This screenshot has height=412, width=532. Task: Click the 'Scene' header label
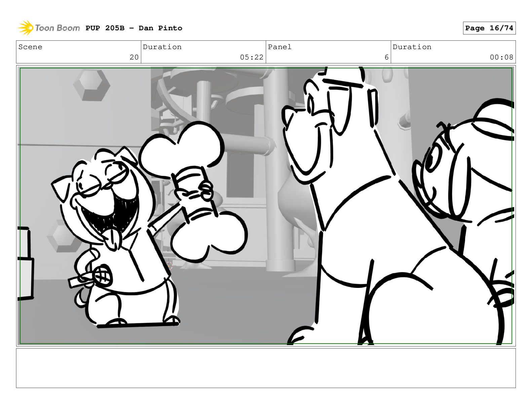click(31, 47)
